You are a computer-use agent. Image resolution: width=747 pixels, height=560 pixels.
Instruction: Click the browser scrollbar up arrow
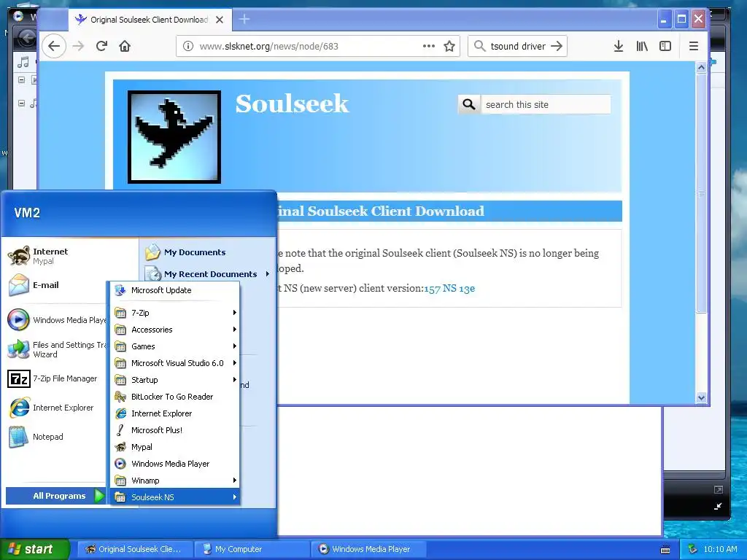[701, 67]
